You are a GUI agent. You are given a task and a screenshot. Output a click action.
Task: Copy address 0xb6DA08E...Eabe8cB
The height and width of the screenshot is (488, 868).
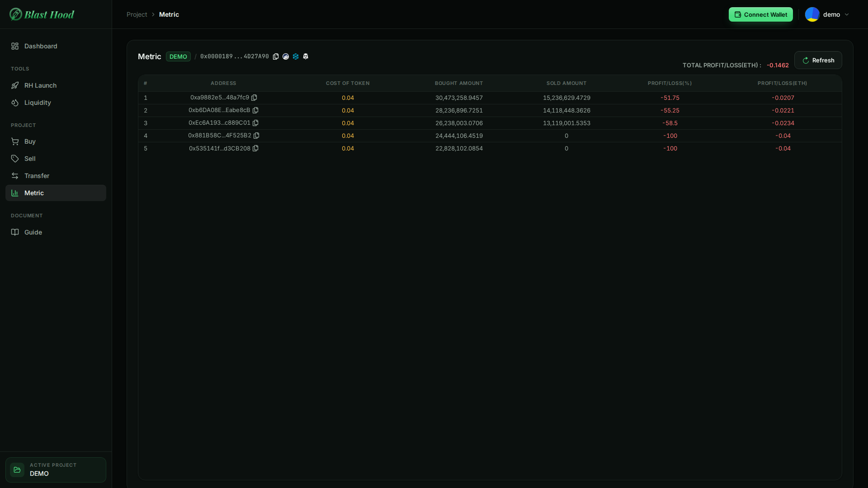pyautogui.click(x=255, y=110)
